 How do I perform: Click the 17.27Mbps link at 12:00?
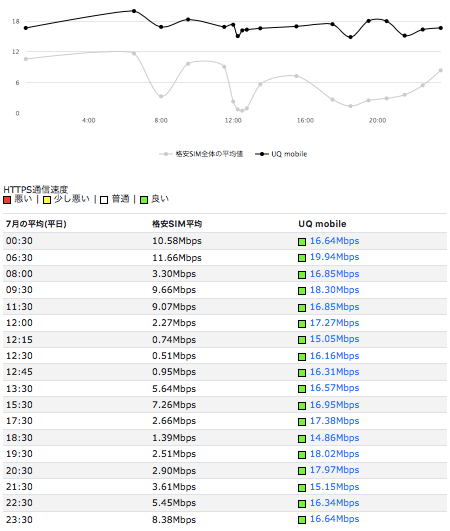[x=334, y=323]
